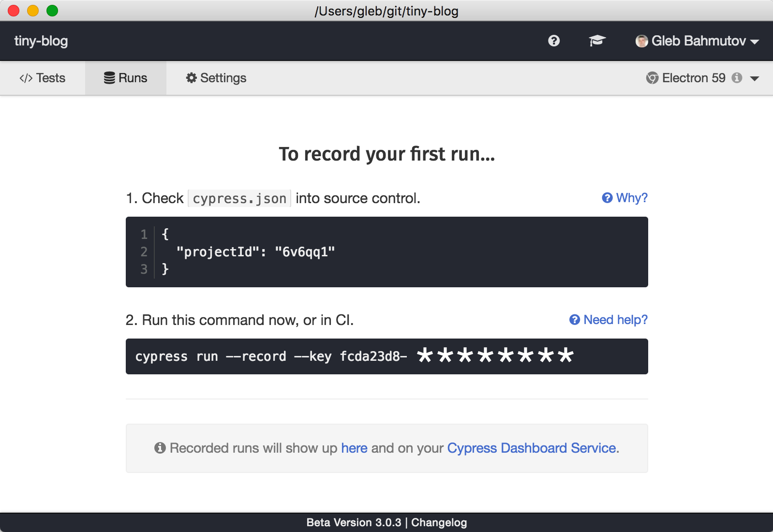Click the tiny-blog project title

41,41
